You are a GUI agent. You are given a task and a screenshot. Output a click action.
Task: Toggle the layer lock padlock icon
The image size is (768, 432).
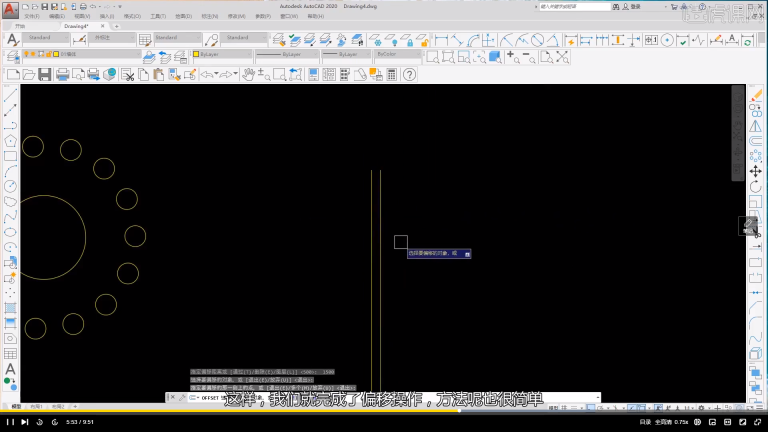tap(49, 54)
